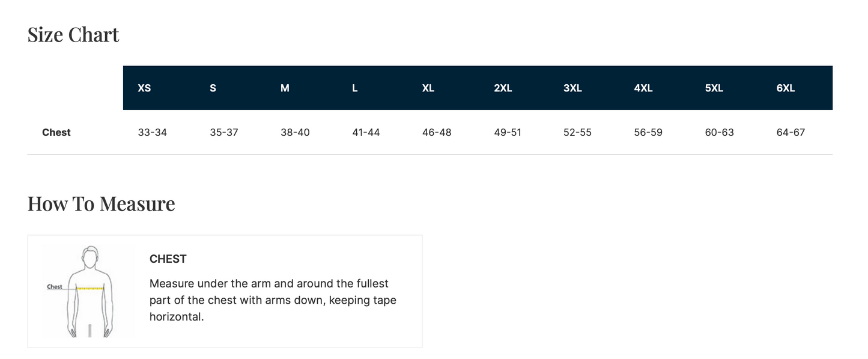Image resolution: width=868 pixels, height=359 pixels.
Task: Select the 38-40 chest value
Action: pos(295,132)
